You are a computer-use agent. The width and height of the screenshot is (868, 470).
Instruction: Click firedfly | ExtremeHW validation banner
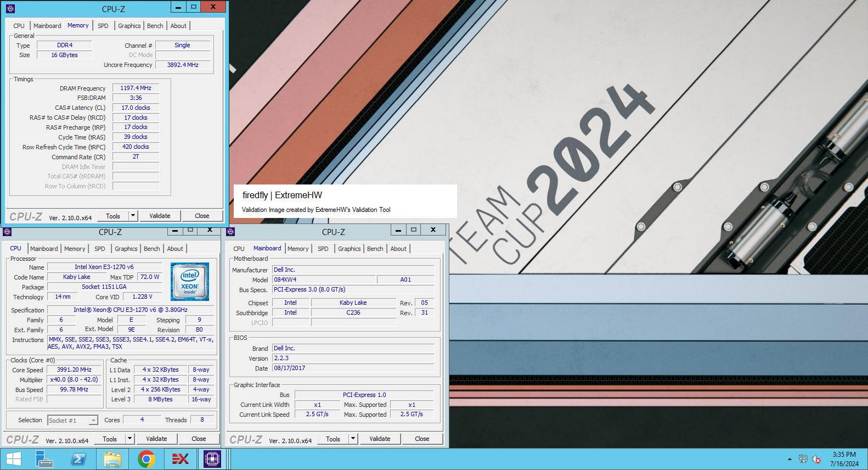pos(346,202)
